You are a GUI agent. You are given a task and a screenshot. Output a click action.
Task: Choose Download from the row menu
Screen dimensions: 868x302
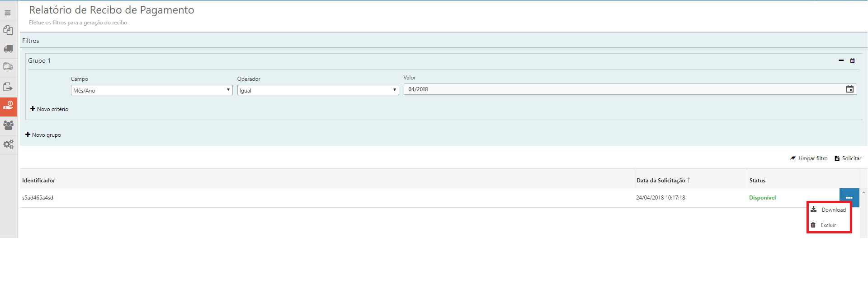pyautogui.click(x=829, y=210)
